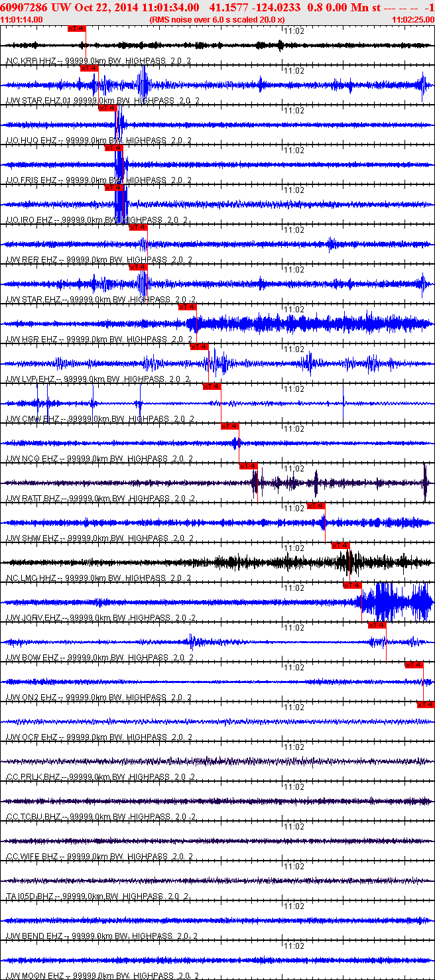This screenshot has width=435, height=980.
Task: Select the pick flag on UO.IRO trace
Action: coord(114,188)
